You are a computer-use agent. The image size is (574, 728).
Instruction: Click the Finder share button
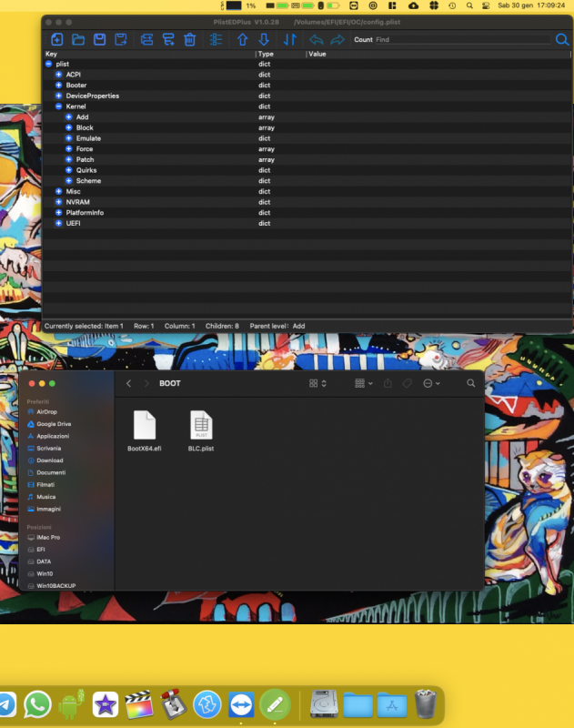[x=388, y=383]
